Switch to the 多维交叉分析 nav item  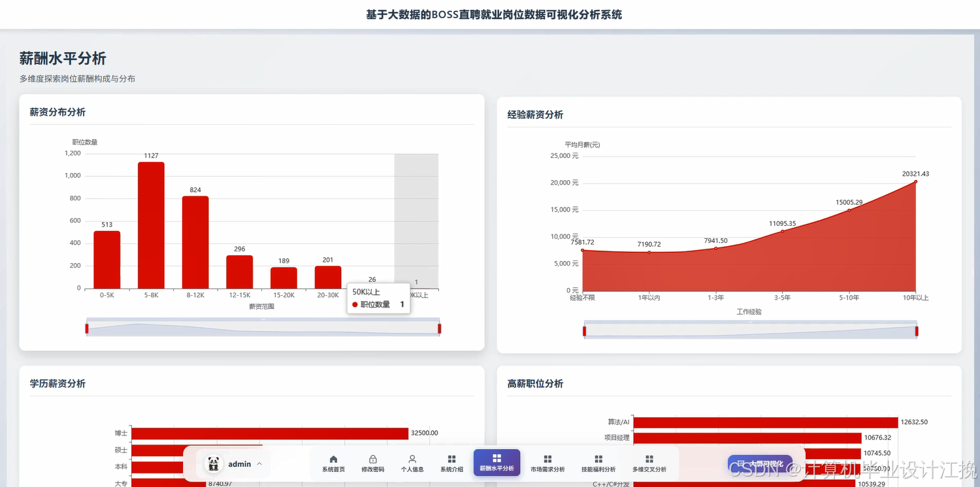tap(649, 463)
